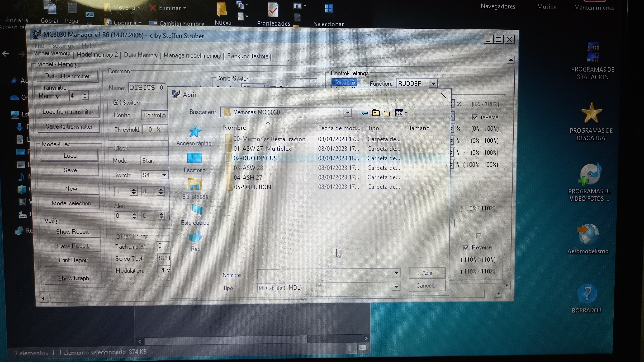Click the up one level folder icon

pos(376,113)
